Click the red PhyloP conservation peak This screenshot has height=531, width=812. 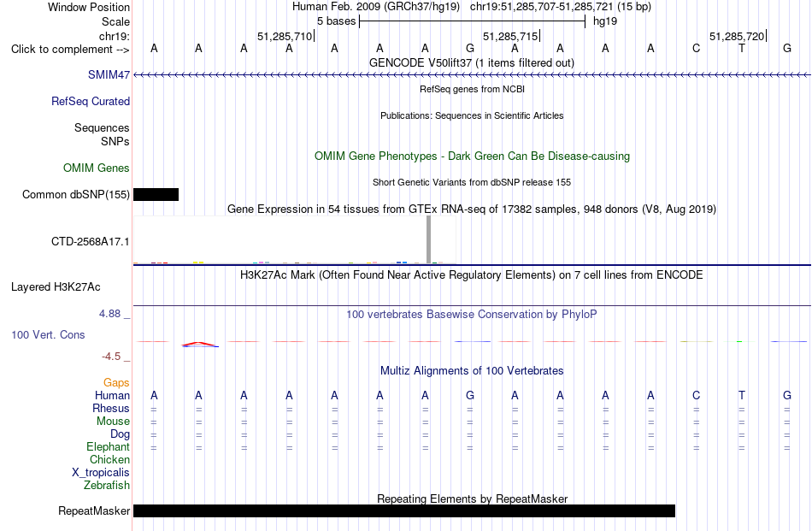click(199, 344)
